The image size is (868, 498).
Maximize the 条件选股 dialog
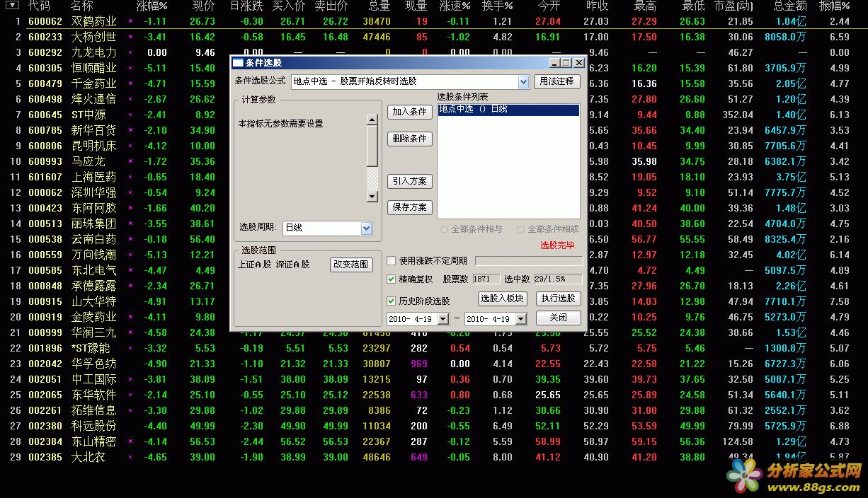click(567, 63)
